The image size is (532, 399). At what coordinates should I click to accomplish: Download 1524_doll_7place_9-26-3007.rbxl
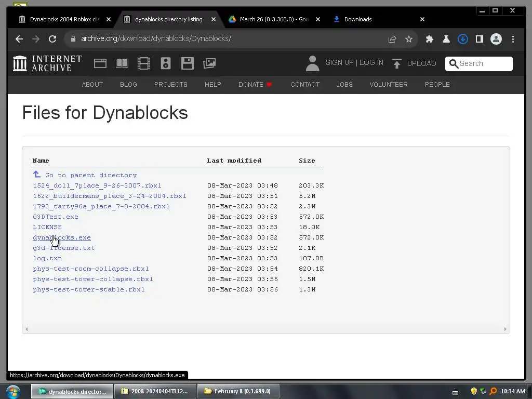(97, 185)
